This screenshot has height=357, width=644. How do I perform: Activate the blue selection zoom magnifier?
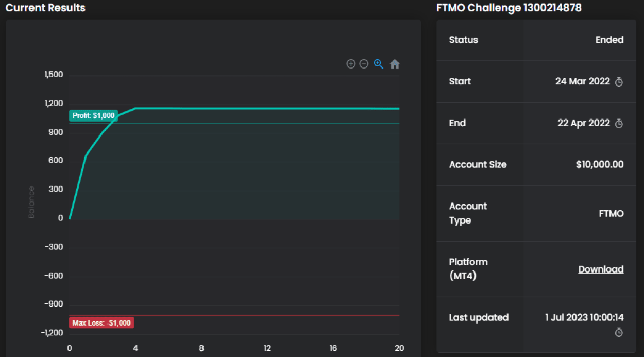click(379, 64)
